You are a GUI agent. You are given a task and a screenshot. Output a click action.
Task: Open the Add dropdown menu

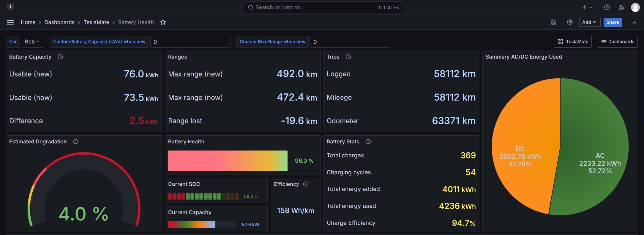point(590,22)
